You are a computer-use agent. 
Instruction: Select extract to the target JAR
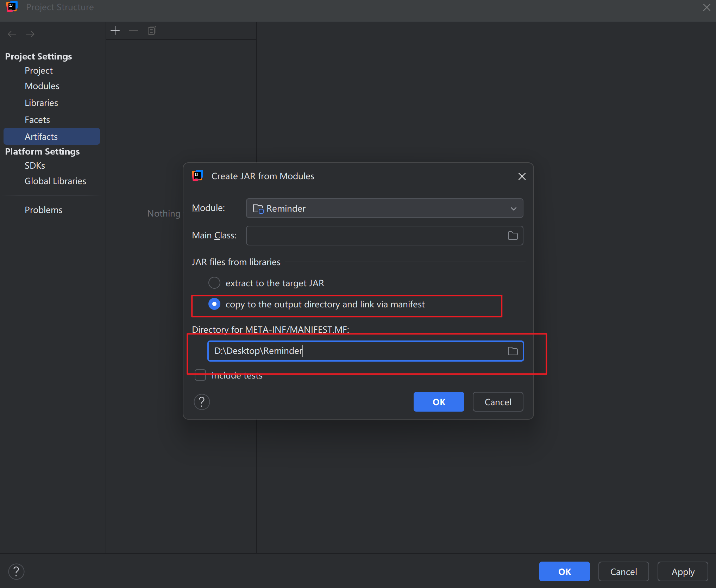[x=214, y=283]
